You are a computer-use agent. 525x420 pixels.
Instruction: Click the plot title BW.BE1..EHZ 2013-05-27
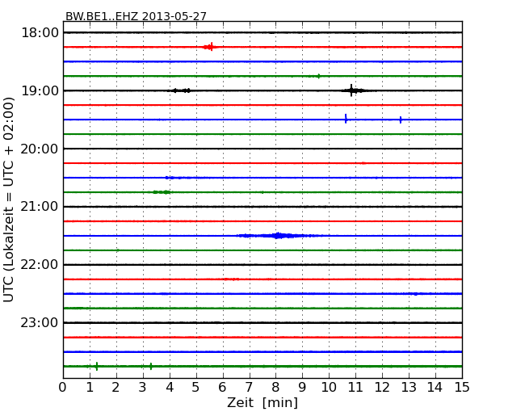tap(136, 16)
